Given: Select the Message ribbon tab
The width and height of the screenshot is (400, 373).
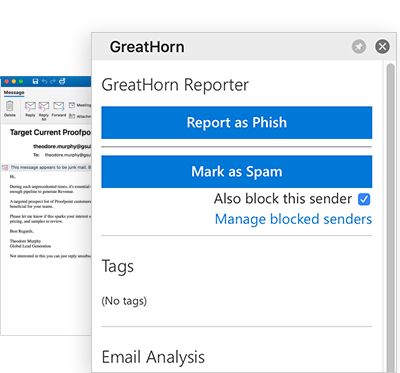Looking at the screenshot, I should [x=14, y=92].
